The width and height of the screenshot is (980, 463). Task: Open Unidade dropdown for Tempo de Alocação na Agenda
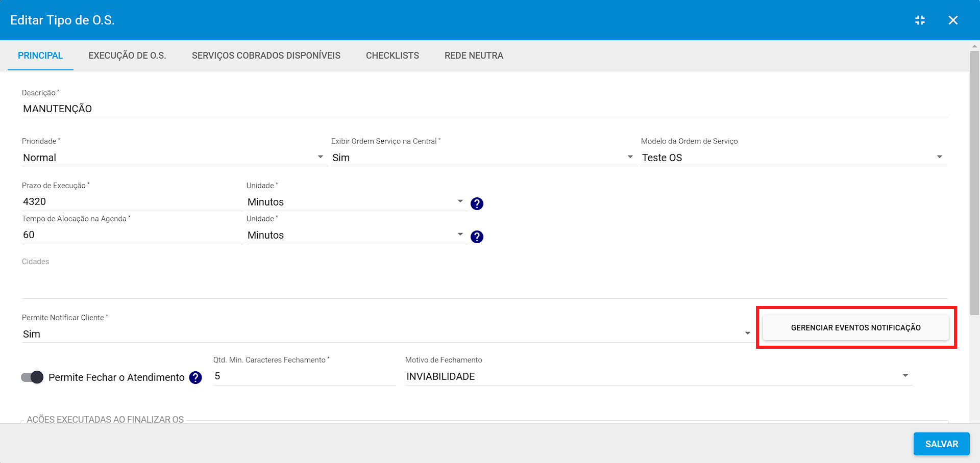(x=356, y=235)
